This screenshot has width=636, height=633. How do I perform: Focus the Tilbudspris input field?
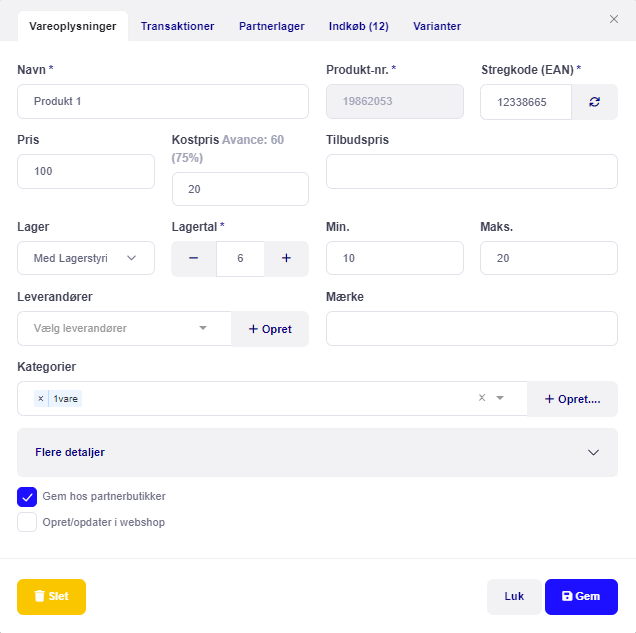click(x=472, y=172)
